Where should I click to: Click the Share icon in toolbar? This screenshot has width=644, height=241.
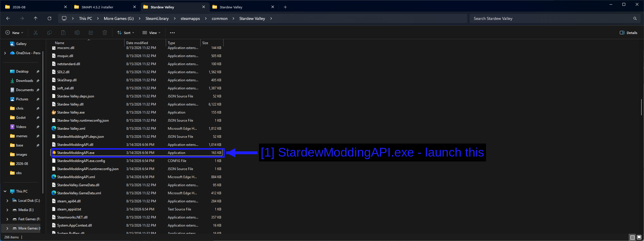91,33
